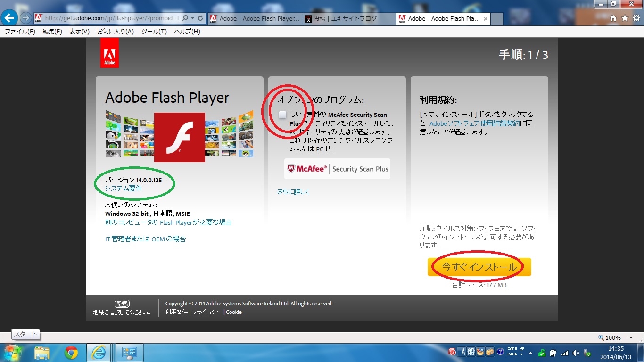Click the search magnifier in address bar
The height and width of the screenshot is (362, 644).
coord(185,18)
